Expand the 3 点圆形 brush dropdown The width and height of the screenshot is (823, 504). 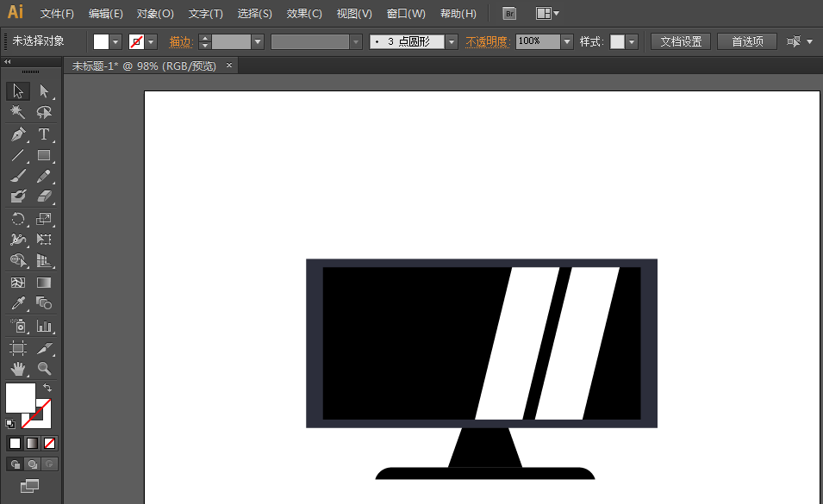click(451, 41)
